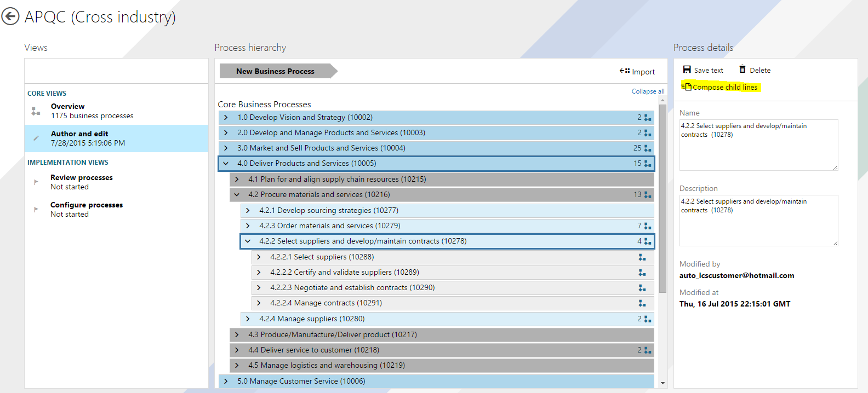
Task: Click the Save text disk icon
Action: (687, 70)
